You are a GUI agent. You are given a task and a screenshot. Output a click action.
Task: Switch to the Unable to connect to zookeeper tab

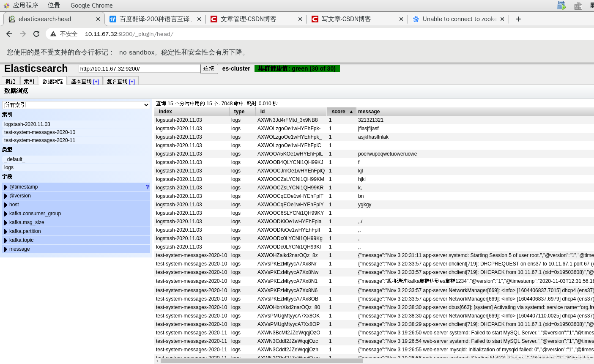pyautogui.click(x=458, y=19)
